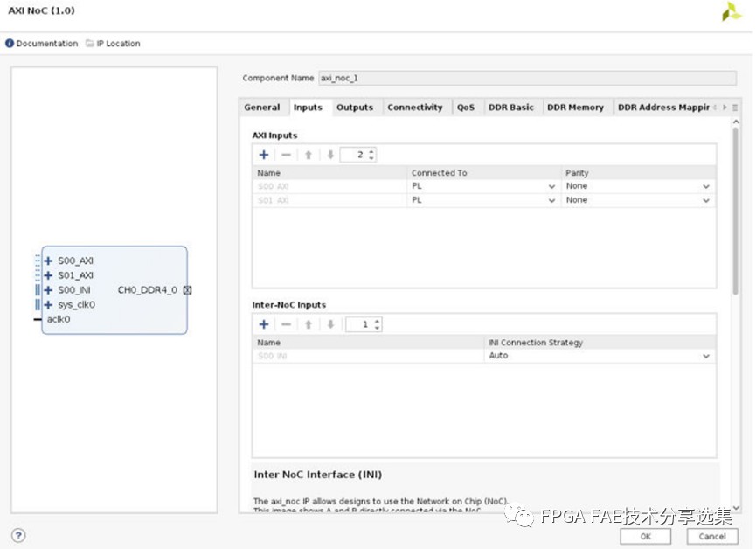Screen dimensions: 756x549
Task: Open IP Location folder icon
Action: 90,44
